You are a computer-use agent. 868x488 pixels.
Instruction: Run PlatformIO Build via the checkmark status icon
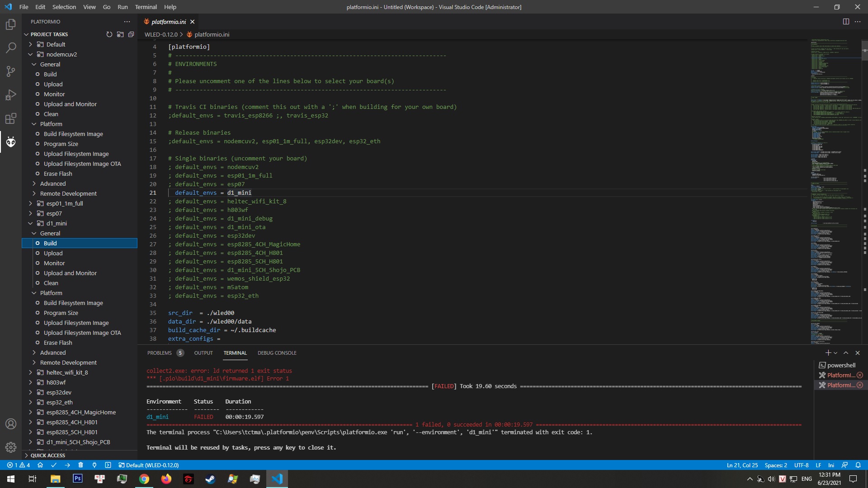tap(54, 465)
